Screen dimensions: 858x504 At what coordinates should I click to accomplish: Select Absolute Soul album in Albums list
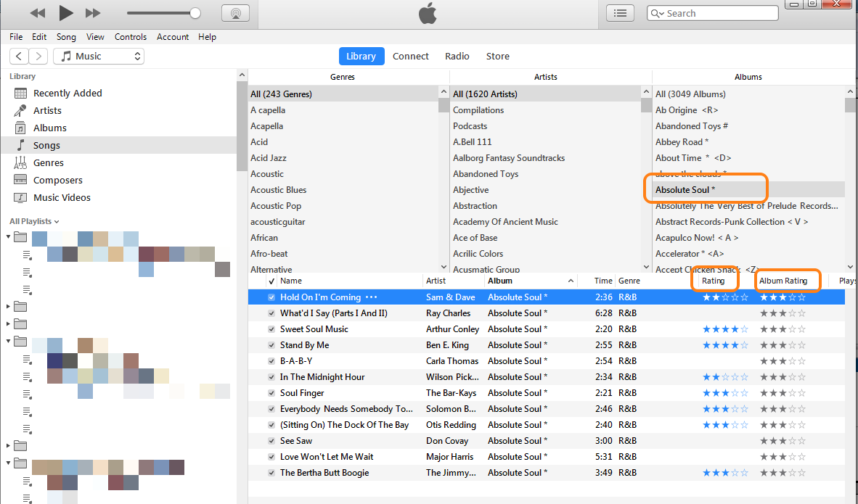coord(685,190)
